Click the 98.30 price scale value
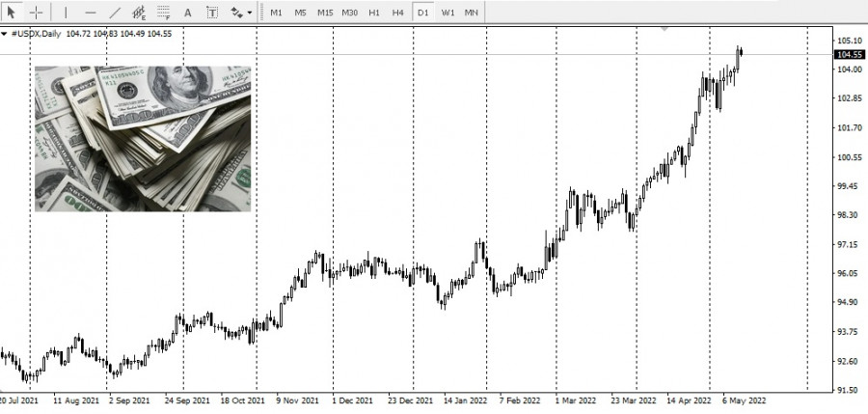 pos(850,214)
